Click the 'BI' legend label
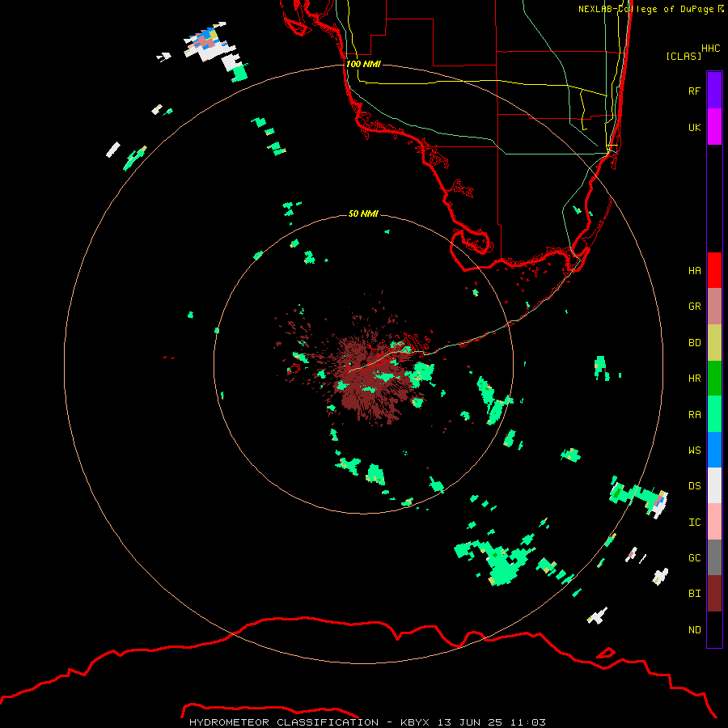 [x=694, y=594]
